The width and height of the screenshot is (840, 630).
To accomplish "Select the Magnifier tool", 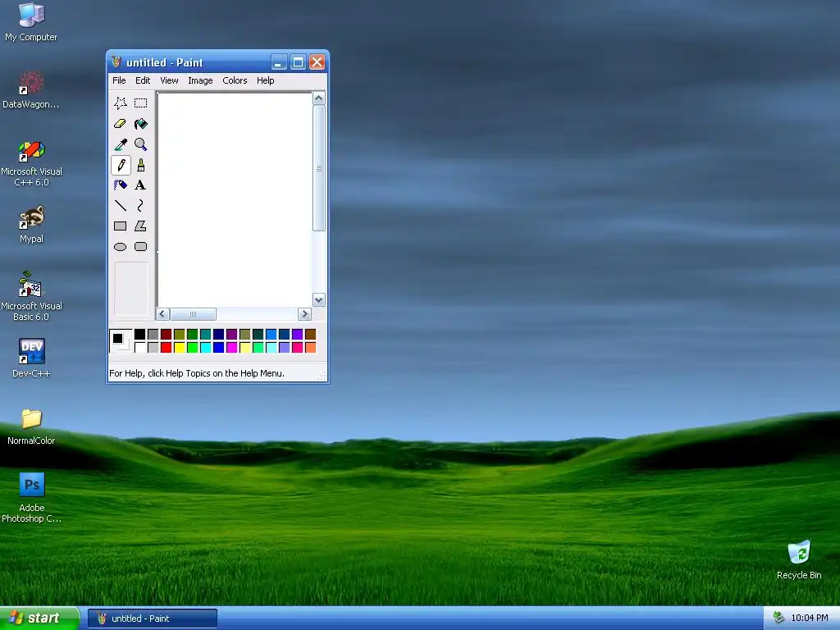I will (x=141, y=144).
